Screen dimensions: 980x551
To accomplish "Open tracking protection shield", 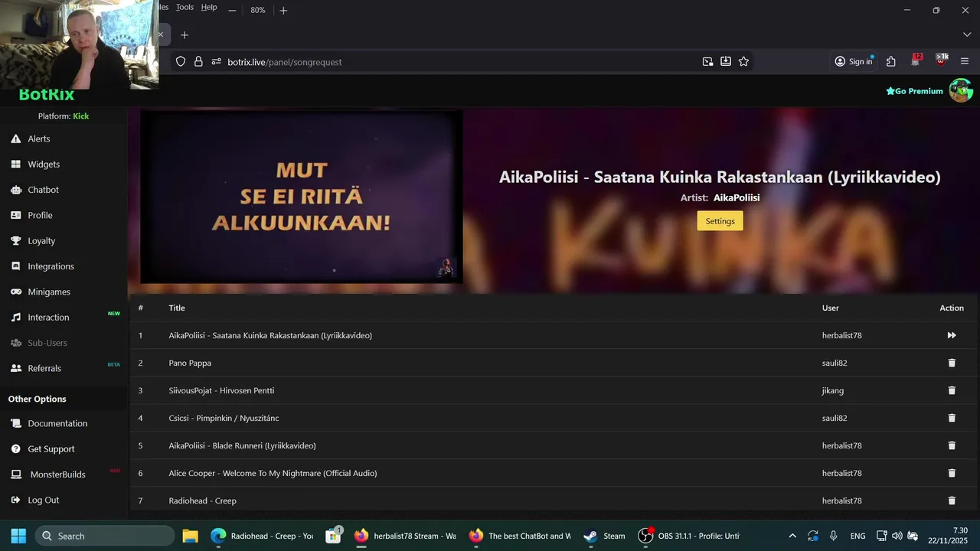I will (x=181, y=62).
